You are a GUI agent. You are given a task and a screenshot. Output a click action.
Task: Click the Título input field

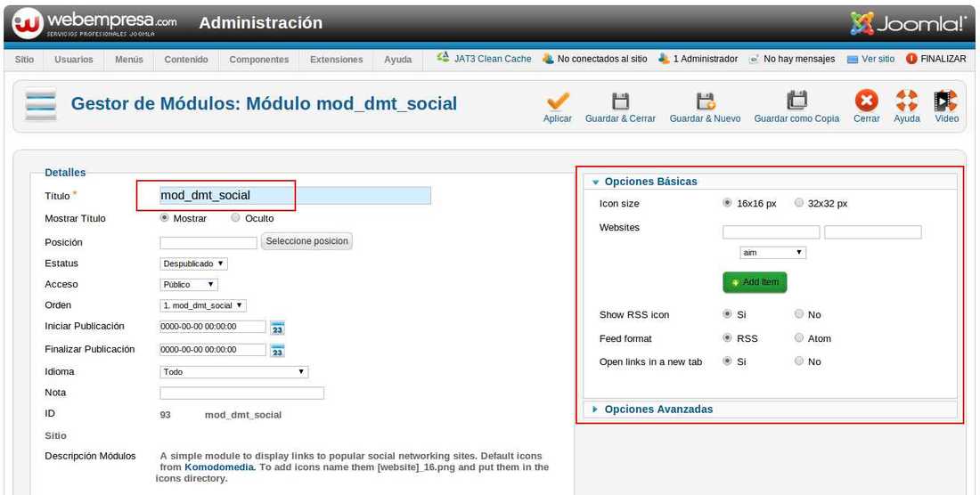click(x=295, y=195)
